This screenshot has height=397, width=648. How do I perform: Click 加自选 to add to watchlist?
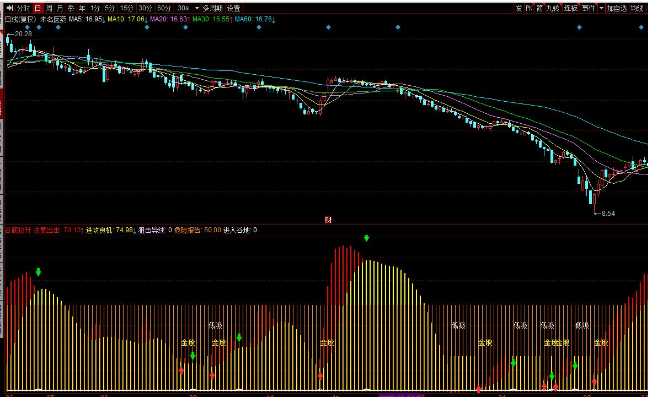point(617,8)
